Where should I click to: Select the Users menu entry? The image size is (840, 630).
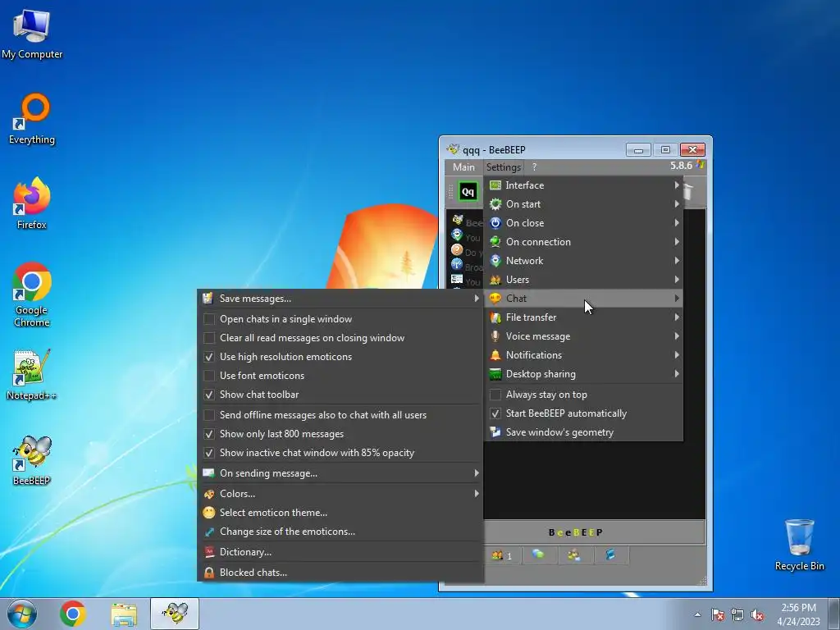coord(583,280)
